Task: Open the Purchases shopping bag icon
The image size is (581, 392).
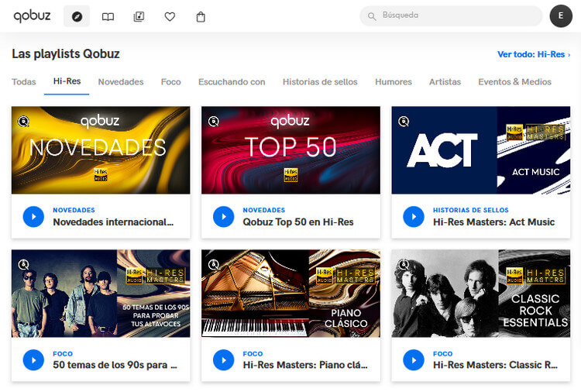Action: [201, 17]
